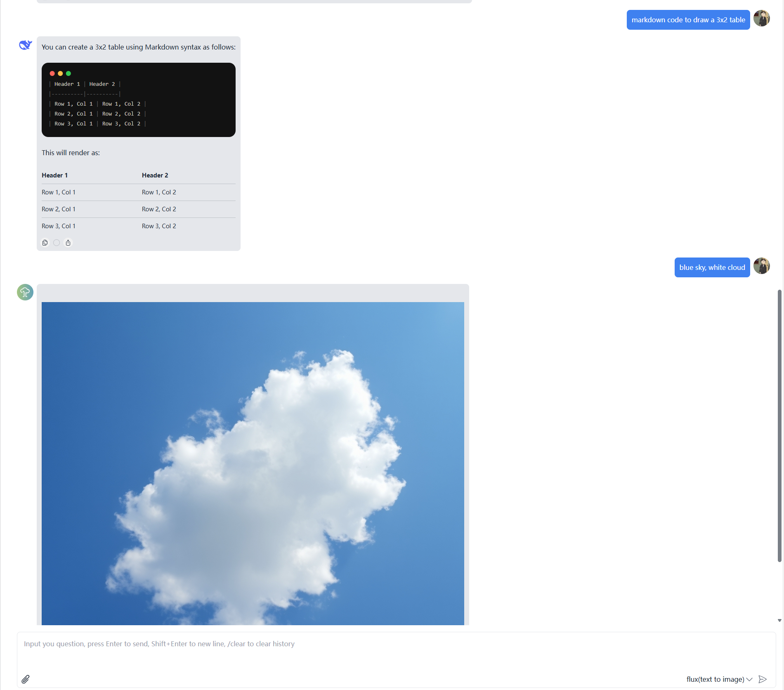Select the 'blue sky, white cloud' message bubble
The width and height of the screenshot is (784, 690).
point(712,267)
